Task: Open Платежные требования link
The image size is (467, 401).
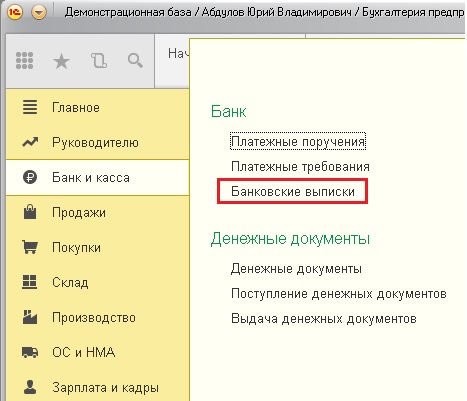Action: pyautogui.click(x=300, y=166)
